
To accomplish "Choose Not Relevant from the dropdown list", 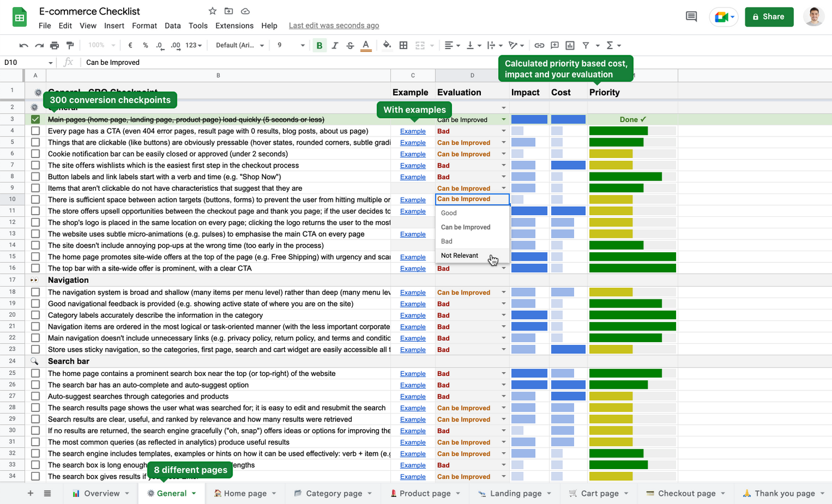I will 459,256.
